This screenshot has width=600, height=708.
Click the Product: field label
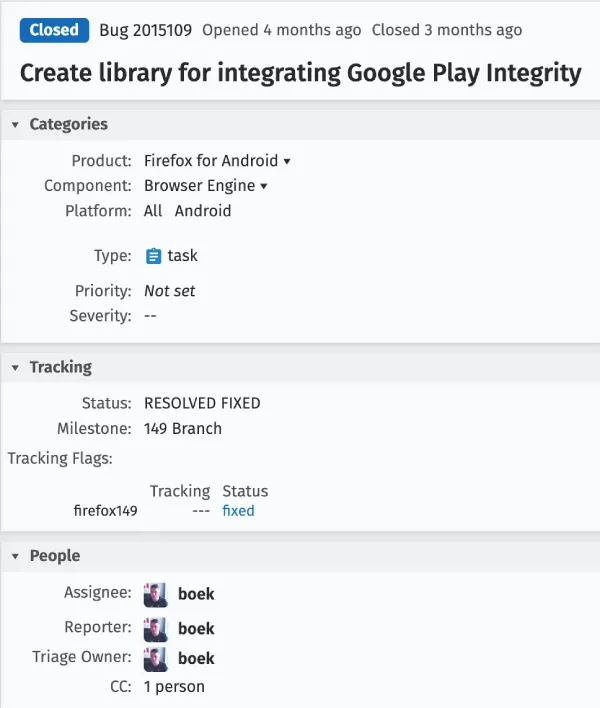coord(102,161)
